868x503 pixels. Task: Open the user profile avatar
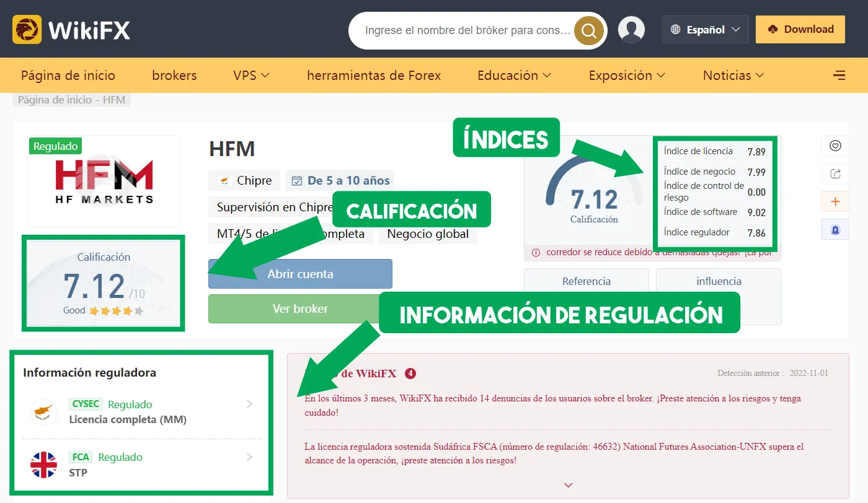click(x=631, y=30)
